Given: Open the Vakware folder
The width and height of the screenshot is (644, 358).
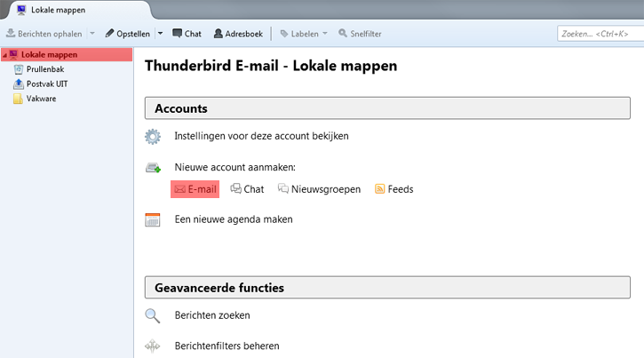Looking at the screenshot, I should (41, 99).
